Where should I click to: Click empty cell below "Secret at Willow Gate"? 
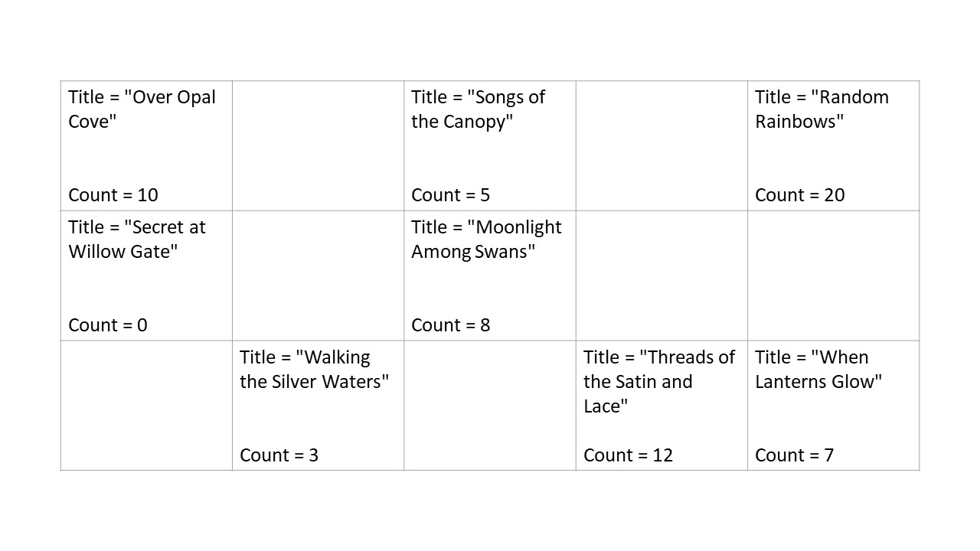pos(146,406)
